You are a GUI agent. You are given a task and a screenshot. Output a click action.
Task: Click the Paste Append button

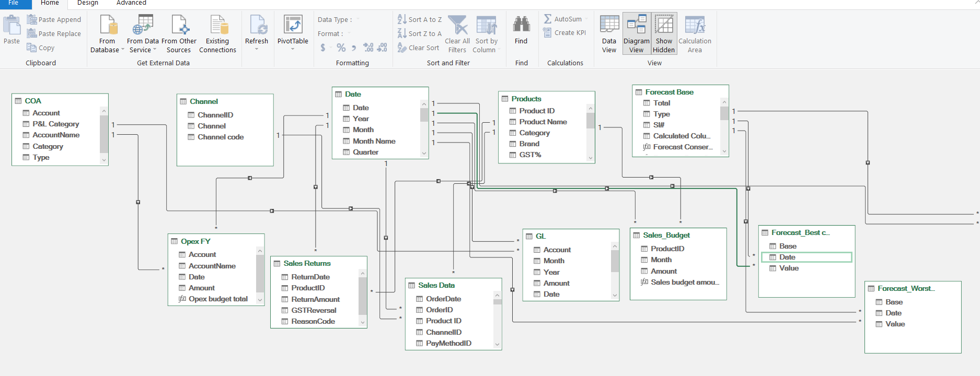point(54,20)
